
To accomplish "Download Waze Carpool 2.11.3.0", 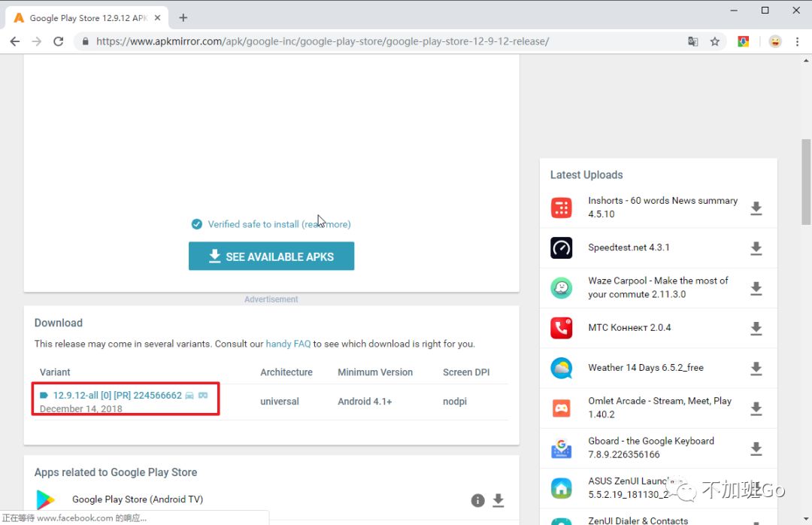I will [756, 288].
